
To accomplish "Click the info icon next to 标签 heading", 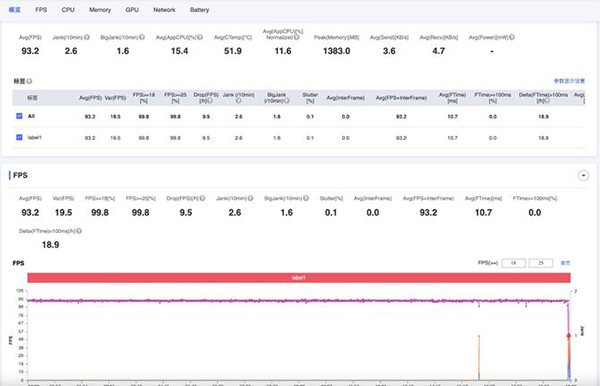I will 29,81.
